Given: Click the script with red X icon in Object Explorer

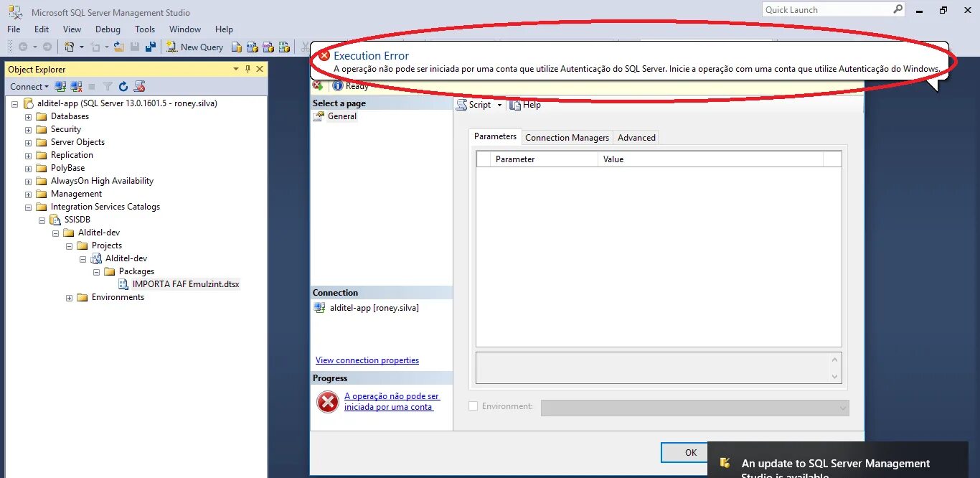Looking at the screenshot, I should pyautogui.click(x=140, y=86).
